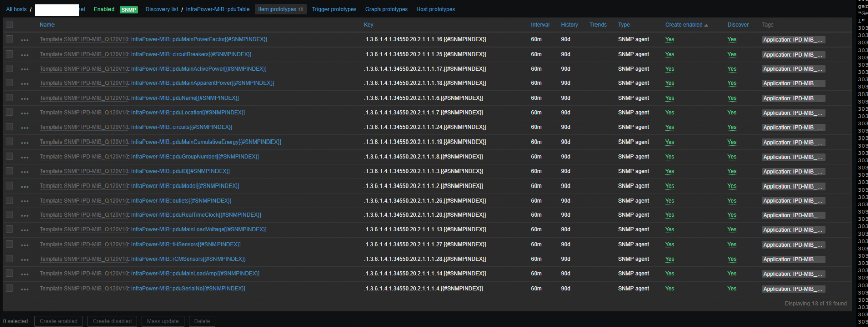Toggle Create enabled Yes for circuits row

tap(669, 127)
